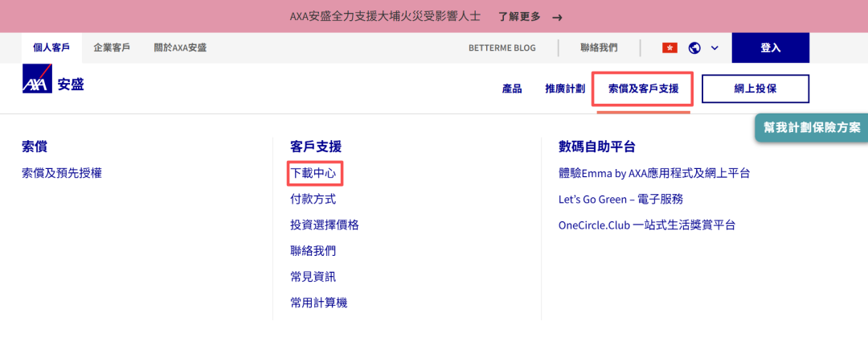
Task: Click the arrow beside 了解更多
Action: point(557,17)
